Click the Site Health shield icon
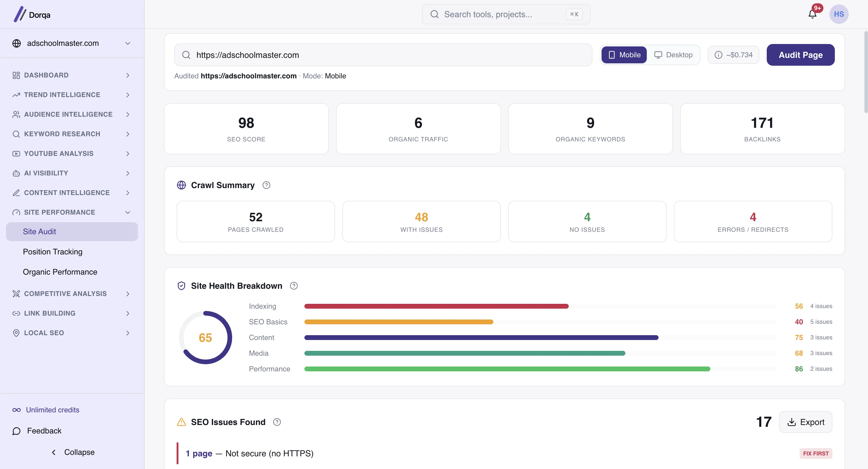This screenshot has height=469, width=868. click(181, 286)
